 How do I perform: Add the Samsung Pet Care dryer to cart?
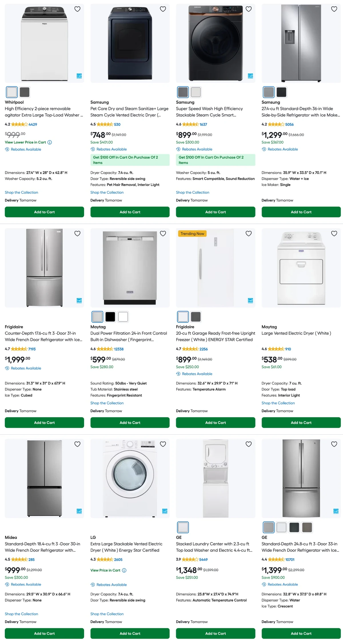[x=130, y=212]
